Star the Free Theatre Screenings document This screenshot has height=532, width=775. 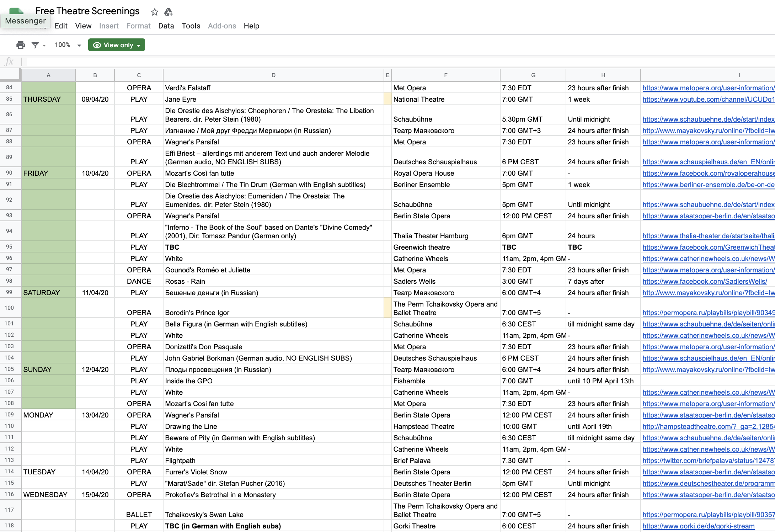154,12
